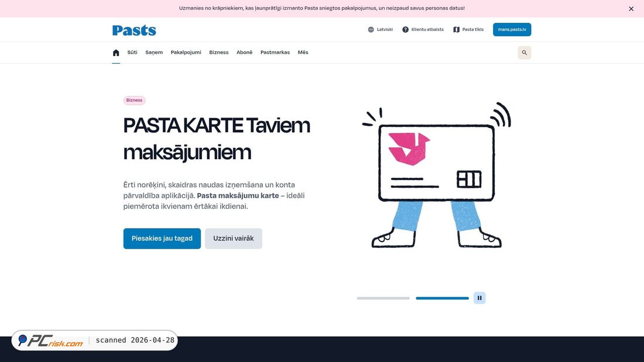Open the Pakalpojumi menu

click(186, 53)
